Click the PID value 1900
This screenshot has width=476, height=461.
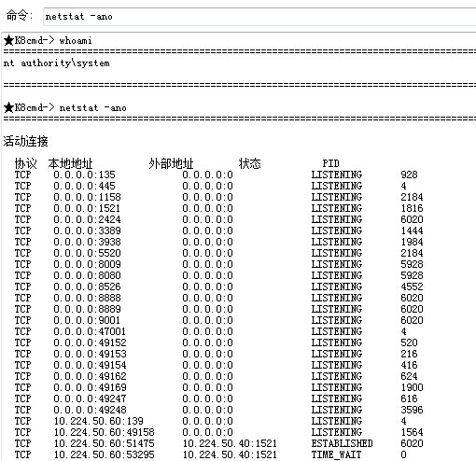pyautogui.click(x=412, y=387)
